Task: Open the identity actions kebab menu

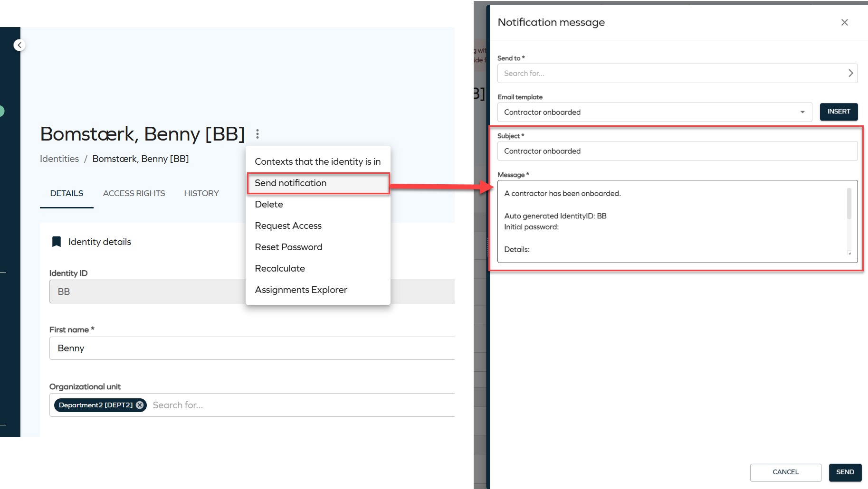Action: [x=257, y=134]
